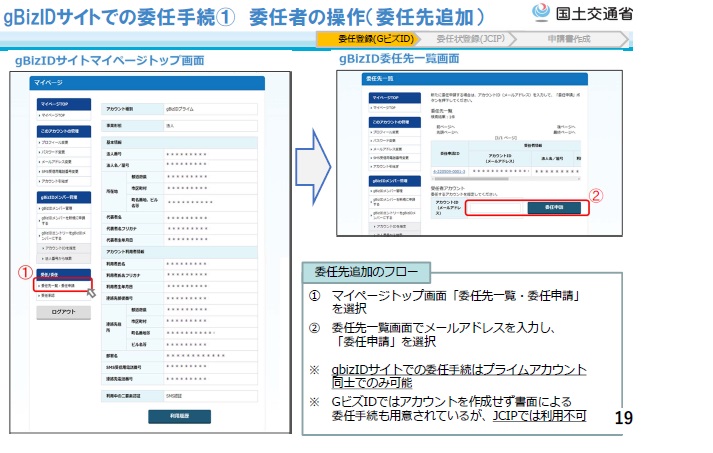Click the 国土交通省 logo icon
The width and height of the screenshot is (713, 453).
(541, 12)
